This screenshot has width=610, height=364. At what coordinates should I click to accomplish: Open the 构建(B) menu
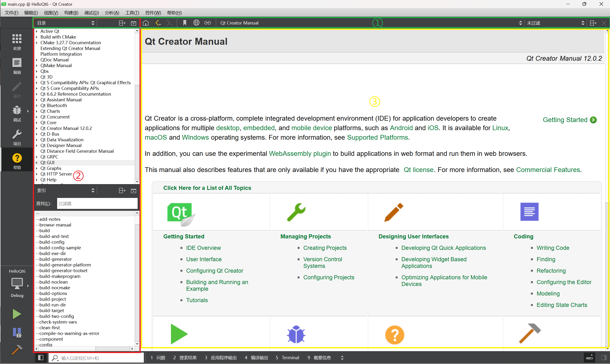71,13
